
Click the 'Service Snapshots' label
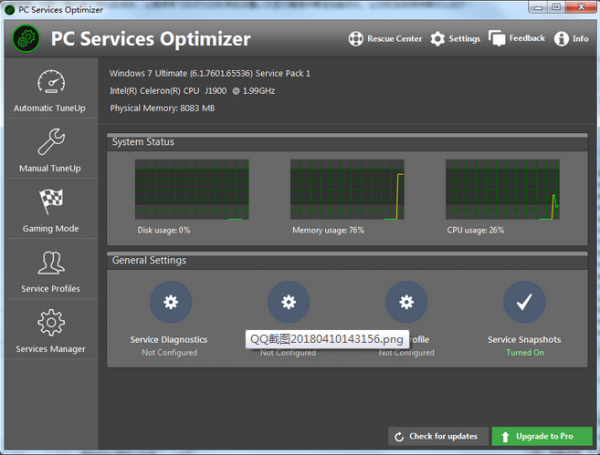click(x=524, y=339)
